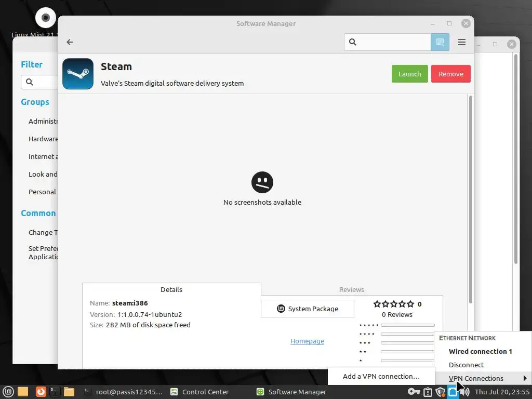
Task: Click the Ethernet Network header
Action: click(x=467, y=338)
